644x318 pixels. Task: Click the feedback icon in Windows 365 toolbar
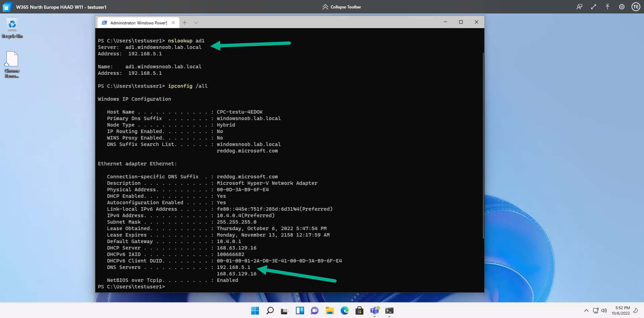pyautogui.click(x=579, y=7)
